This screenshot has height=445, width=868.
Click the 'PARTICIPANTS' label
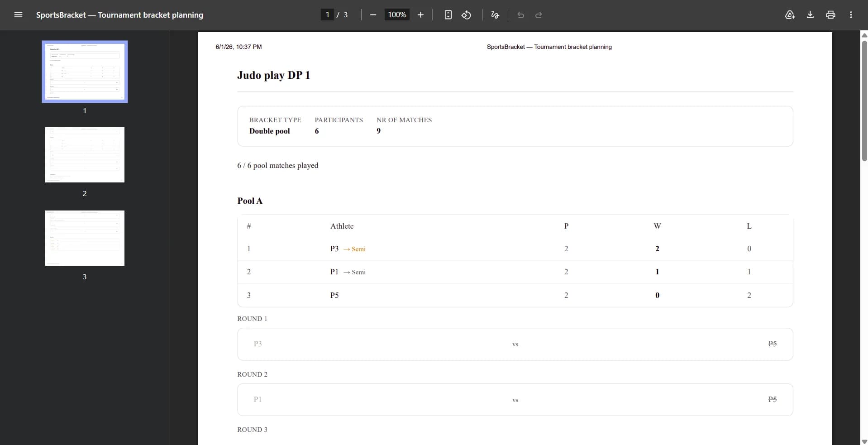339,120
